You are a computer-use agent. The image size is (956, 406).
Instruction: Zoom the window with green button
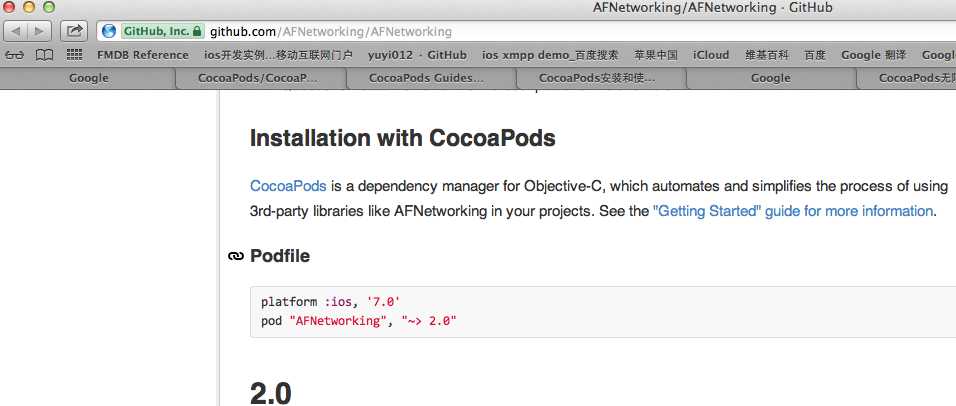click(x=48, y=7)
